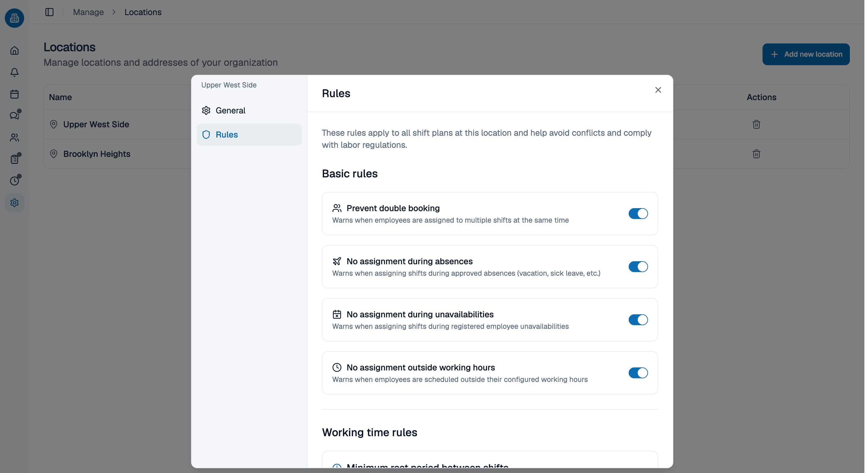This screenshot has width=868, height=473.
Task: Select the Rules tab in dialog
Action: click(x=249, y=135)
